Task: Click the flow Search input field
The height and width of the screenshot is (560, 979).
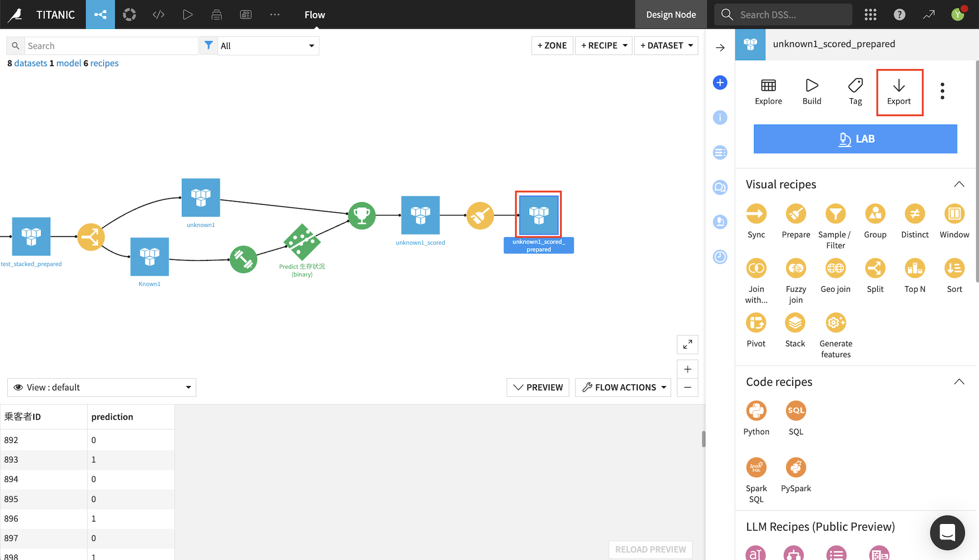Action: coord(111,46)
